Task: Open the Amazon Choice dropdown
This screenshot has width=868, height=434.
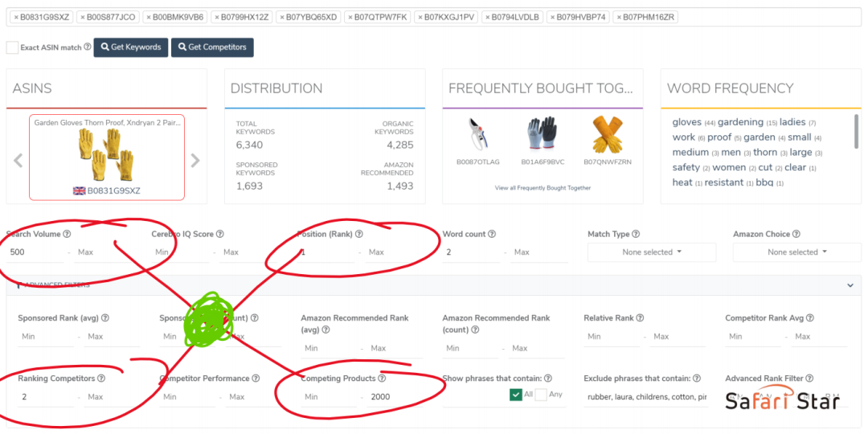Action: (796, 252)
